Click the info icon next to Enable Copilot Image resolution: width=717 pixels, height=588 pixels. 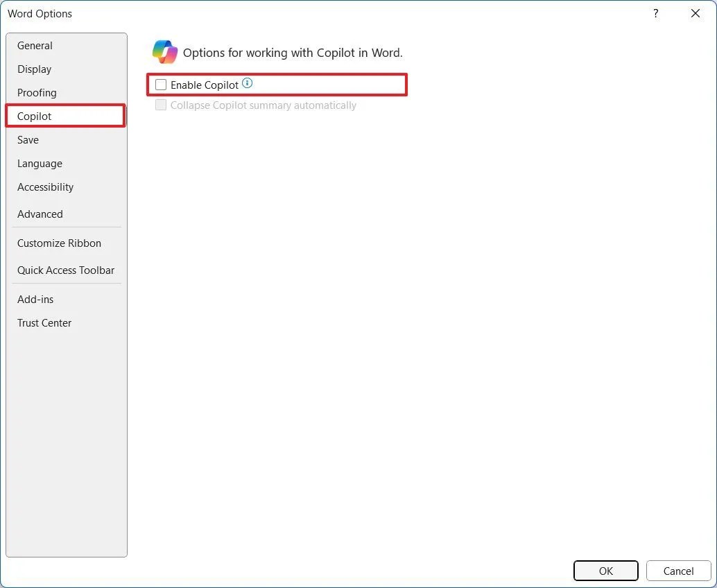(x=248, y=83)
